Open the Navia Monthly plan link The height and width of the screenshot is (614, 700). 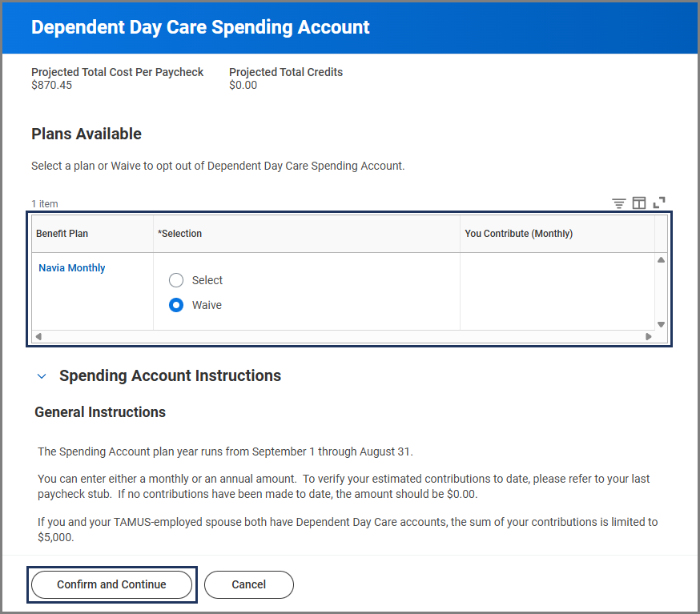click(72, 268)
